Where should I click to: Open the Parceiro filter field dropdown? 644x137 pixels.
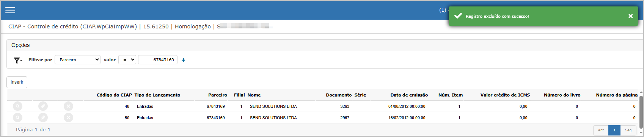pos(78,60)
